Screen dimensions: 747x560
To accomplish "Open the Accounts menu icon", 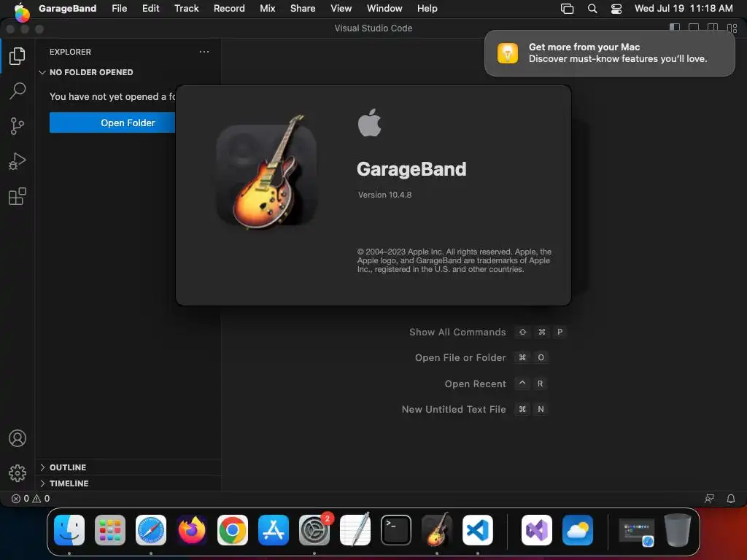I will coord(18,438).
